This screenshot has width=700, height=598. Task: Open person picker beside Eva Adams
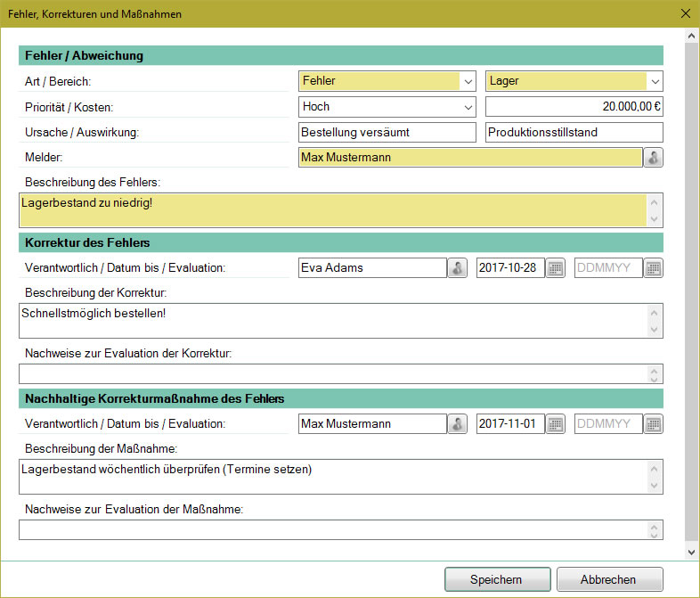(457, 268)
